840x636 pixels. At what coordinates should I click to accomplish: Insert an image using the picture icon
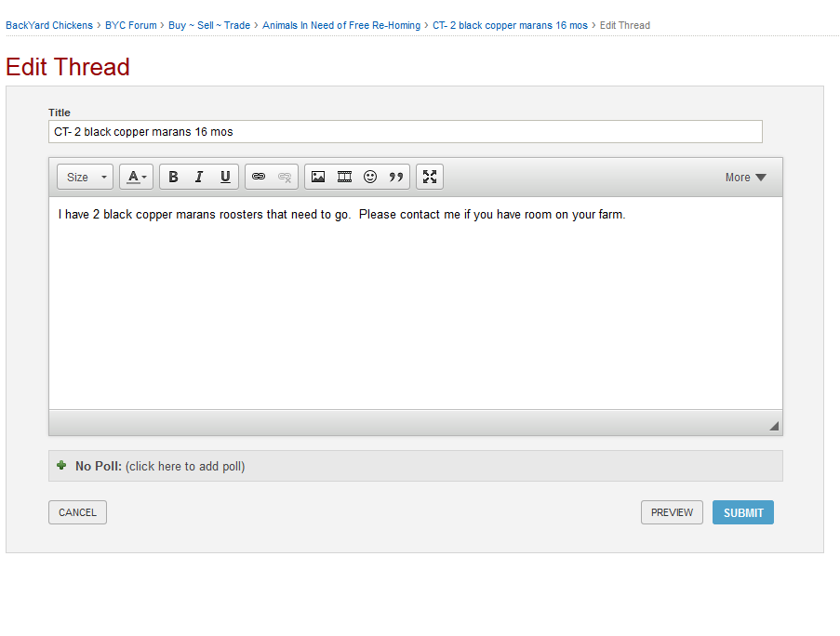[318, 177]
